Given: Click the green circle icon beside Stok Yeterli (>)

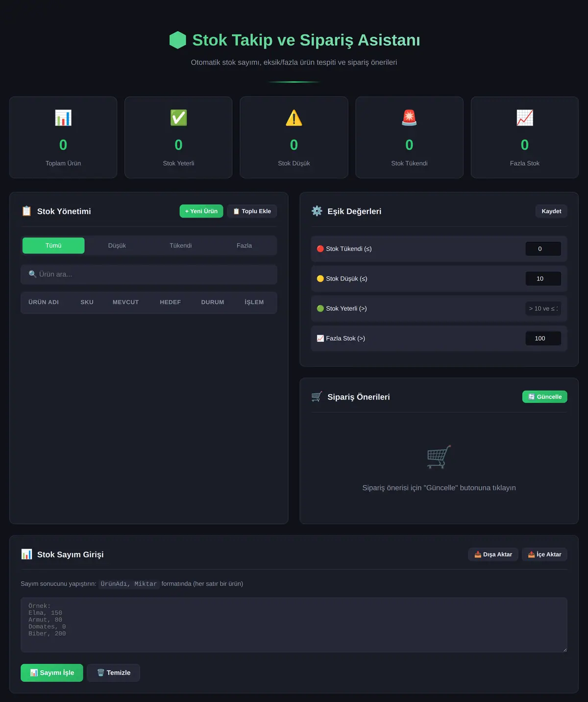Looking at the screenshot, I should 320,309.
